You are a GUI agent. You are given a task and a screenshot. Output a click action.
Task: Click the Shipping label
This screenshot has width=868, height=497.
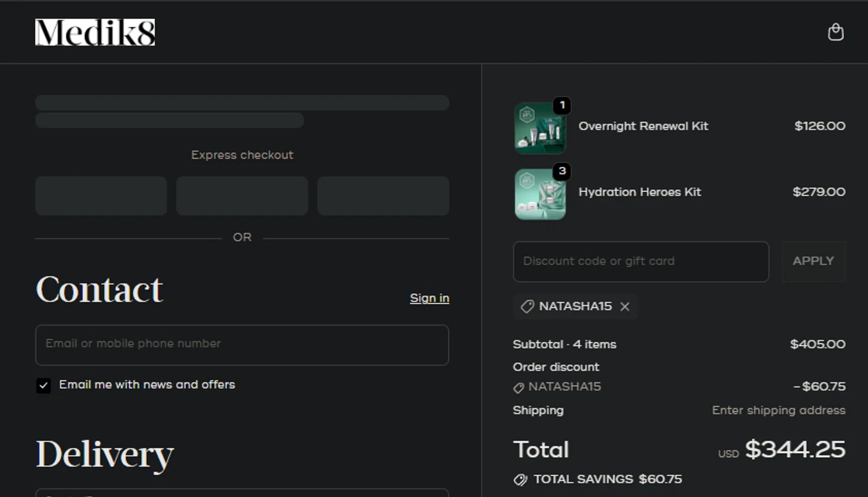click(538, 410)
